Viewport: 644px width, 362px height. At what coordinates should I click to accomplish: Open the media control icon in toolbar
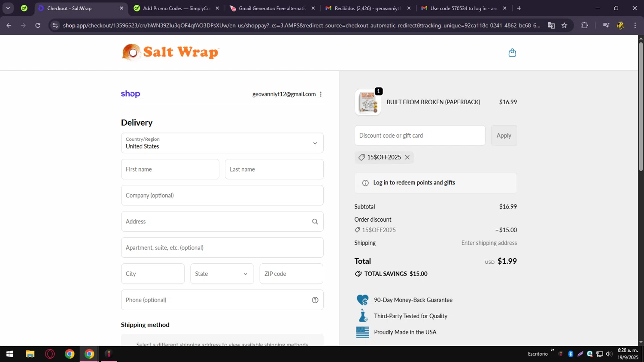coord(606,25)
